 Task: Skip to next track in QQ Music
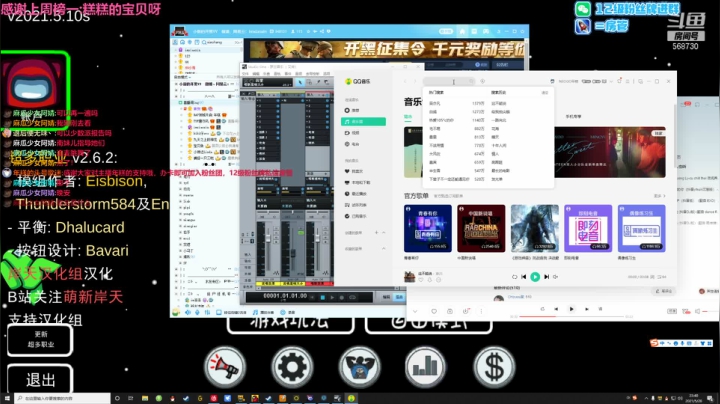tap(546, 277)
